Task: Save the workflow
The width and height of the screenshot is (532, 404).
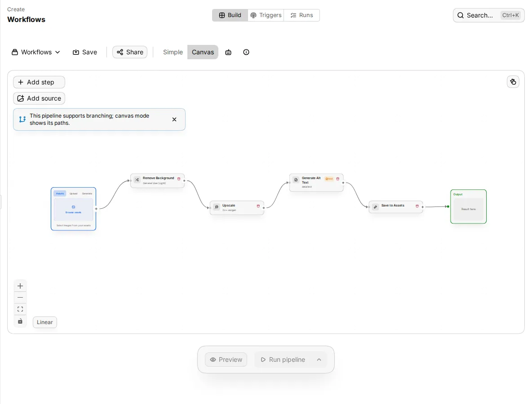Action: 85,52
